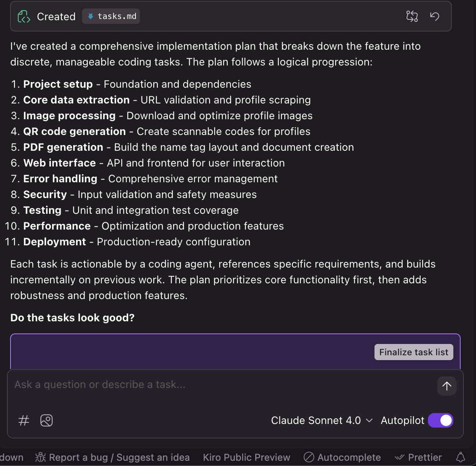
Task: Open the tasks.md file chip
Action: coord(111,17)
